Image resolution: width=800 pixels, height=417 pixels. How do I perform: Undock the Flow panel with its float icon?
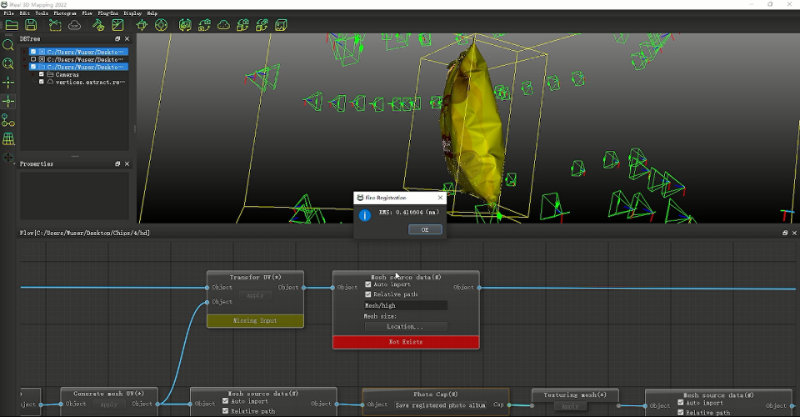click(785, 233)
